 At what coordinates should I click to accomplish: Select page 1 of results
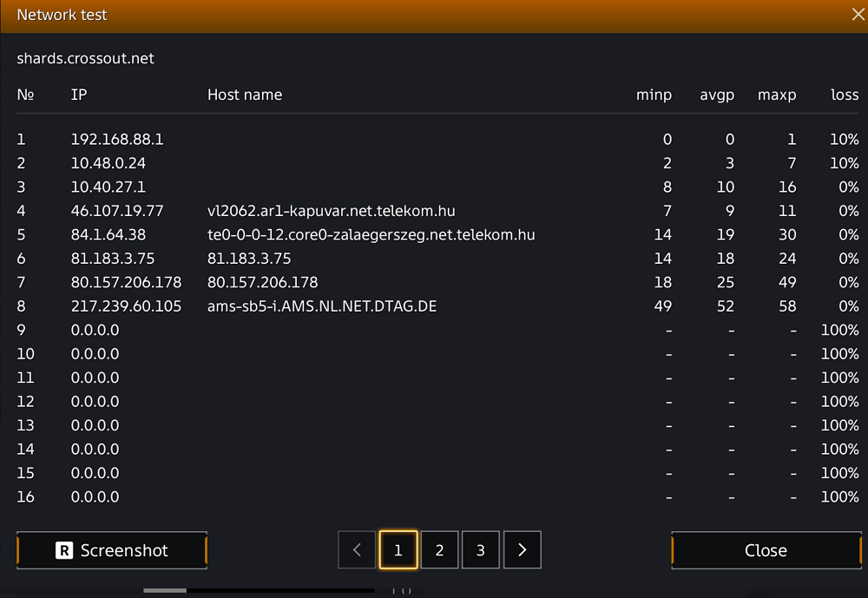(398, 549)
